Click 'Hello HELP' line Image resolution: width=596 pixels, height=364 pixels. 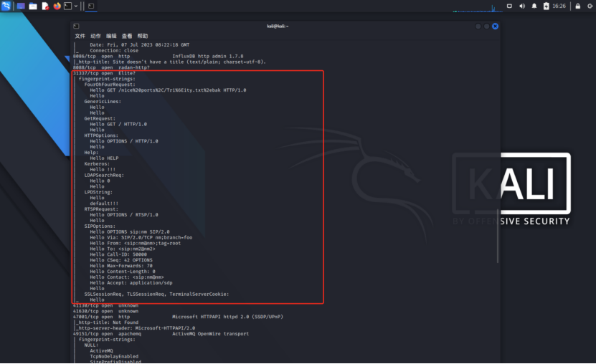pyautogui.click(x=104, y=158)
